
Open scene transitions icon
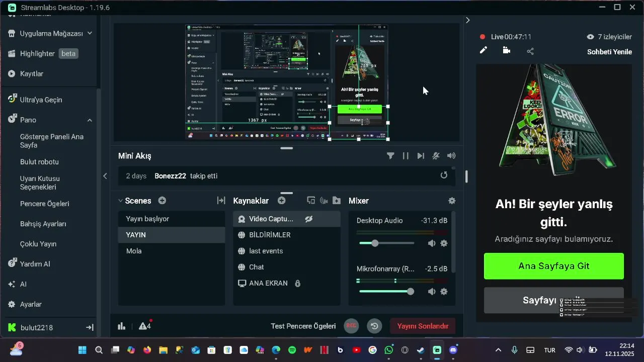[x=221, y=200]
